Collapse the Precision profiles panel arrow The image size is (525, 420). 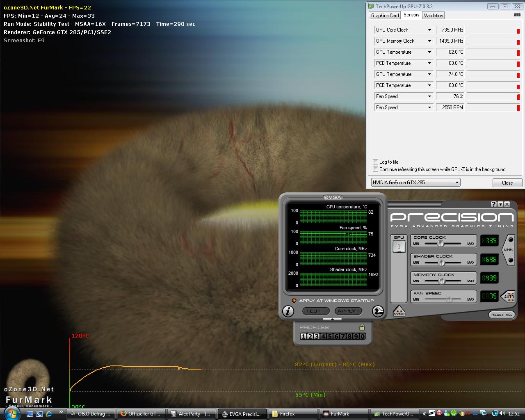pyautogui.click(x=333, y=319)
